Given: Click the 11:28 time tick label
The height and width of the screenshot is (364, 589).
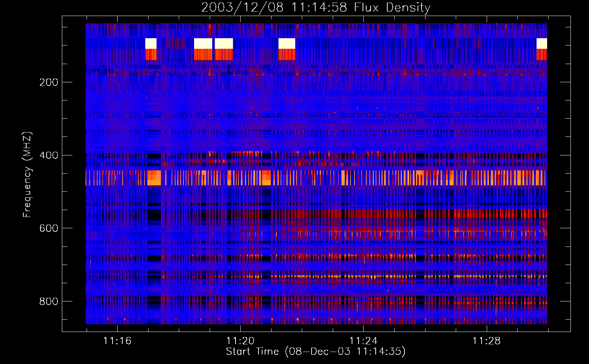Looking at the screenshot, I should coord(486,341).
